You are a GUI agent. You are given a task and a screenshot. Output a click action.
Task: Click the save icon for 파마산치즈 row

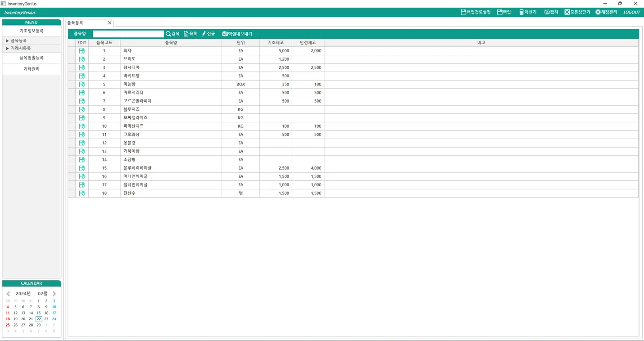tap(82, 126)
